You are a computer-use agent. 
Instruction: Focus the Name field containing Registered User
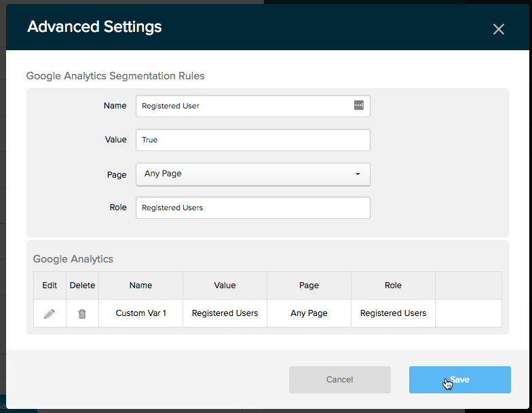(x=244, y=106)
